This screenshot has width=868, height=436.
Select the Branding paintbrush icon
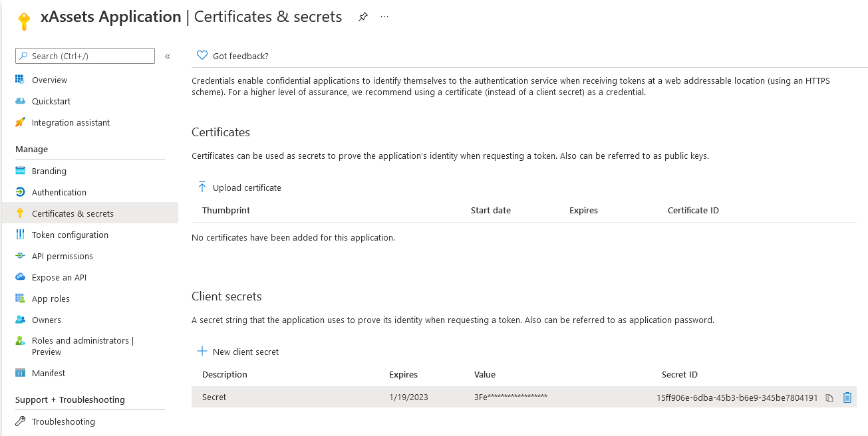pos(21,171)
